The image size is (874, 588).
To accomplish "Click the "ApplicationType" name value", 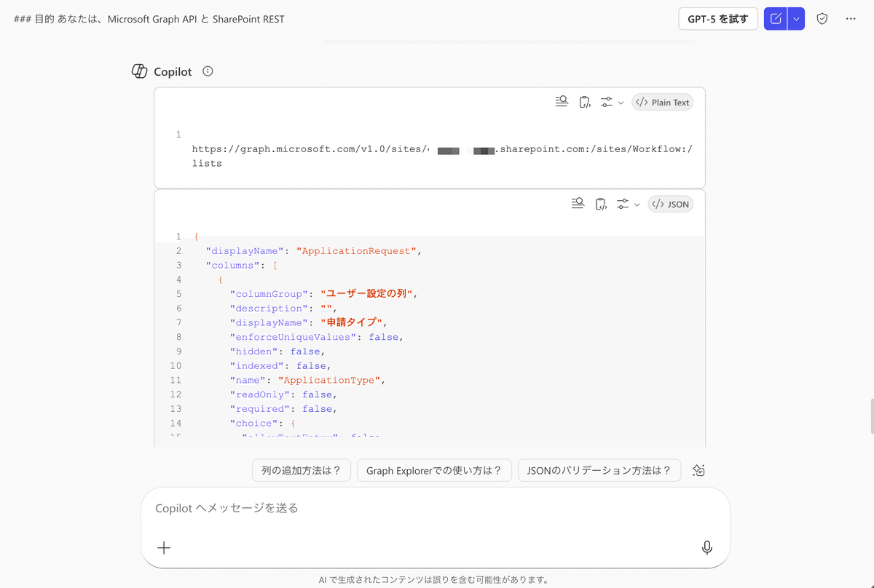I will (x=328, y=380).
